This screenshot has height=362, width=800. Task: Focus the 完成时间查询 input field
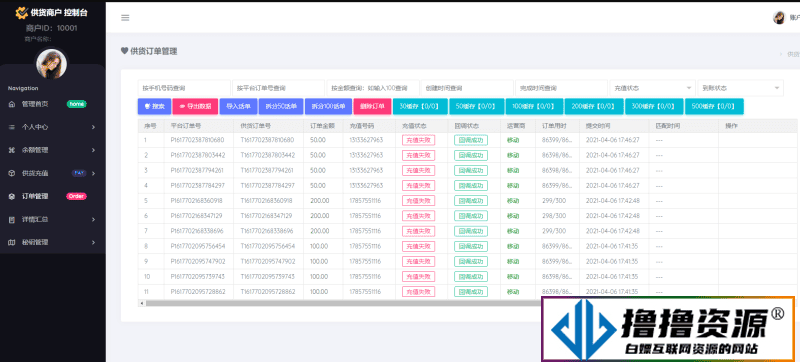[561, 88]
